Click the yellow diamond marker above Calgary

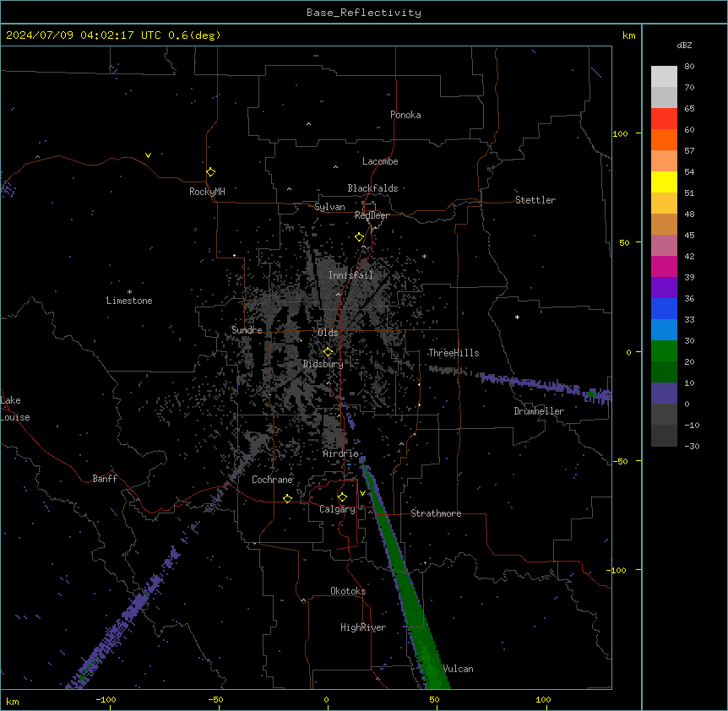coord(342,497)
